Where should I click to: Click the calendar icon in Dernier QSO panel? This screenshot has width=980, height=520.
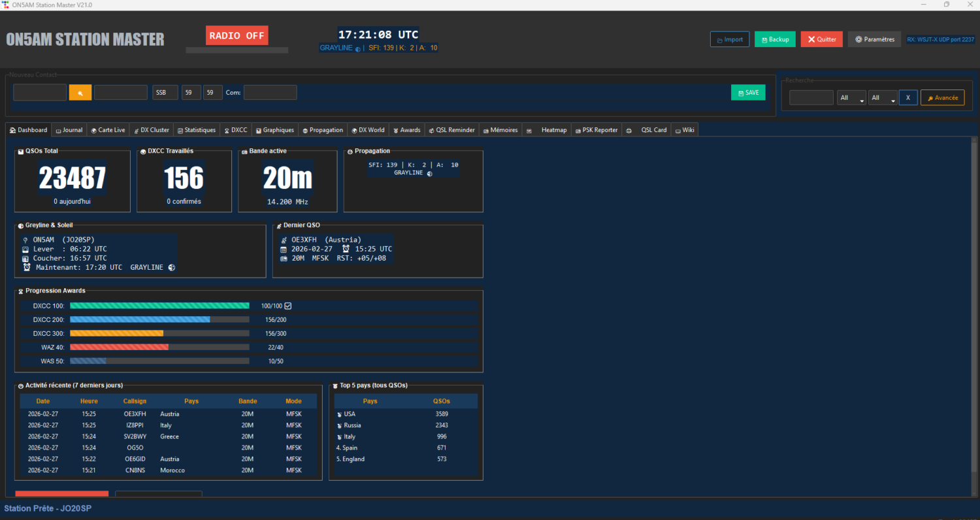284,249
